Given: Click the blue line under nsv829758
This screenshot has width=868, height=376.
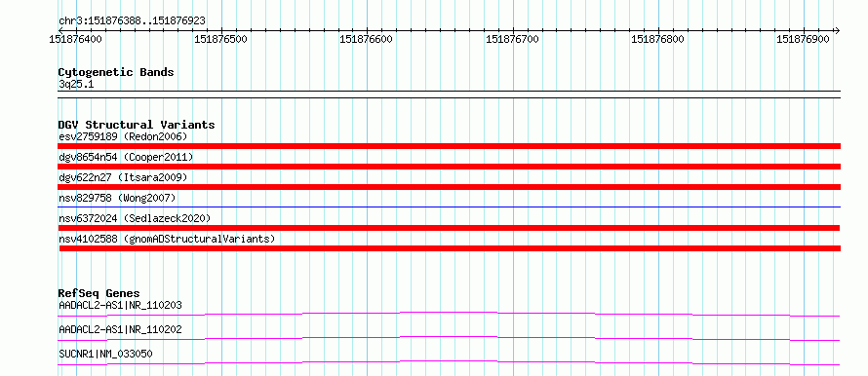Looking at the screenshot, I should [449, 207].
